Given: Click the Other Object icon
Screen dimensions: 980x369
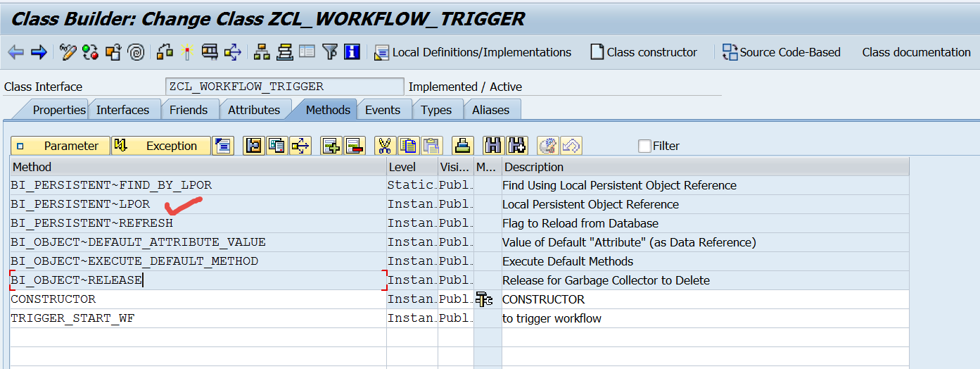Looking at the screenshot, I should coord(113,52).
